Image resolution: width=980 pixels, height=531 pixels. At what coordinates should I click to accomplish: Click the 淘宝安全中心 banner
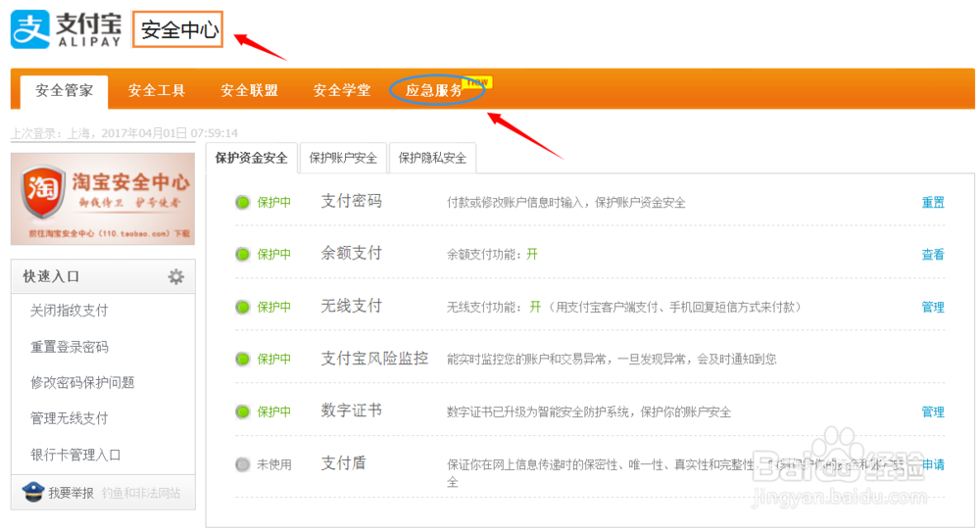pyautogui.click(x=103, y=199)
